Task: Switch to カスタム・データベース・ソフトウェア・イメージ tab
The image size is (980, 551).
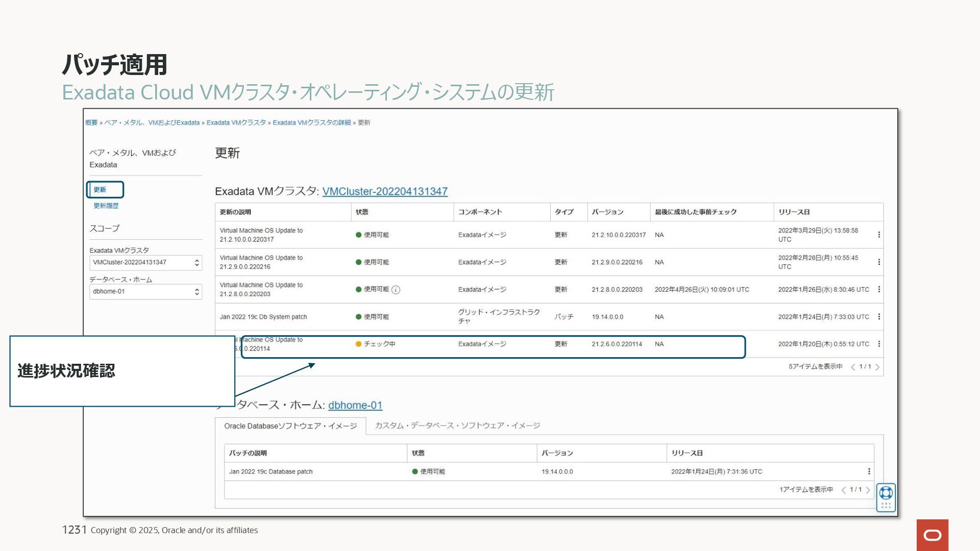Action: coord(457,425)
